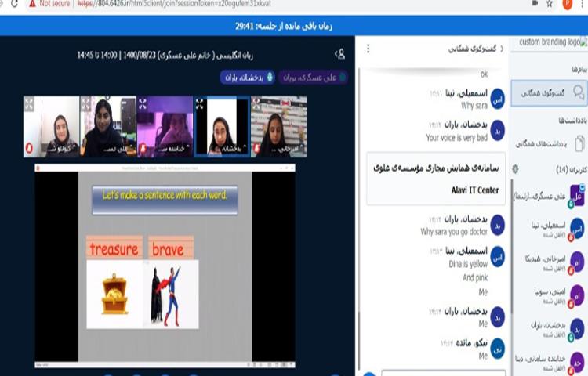
Task: Make کیوانلو webcam fullscreen
Action: 29,104
